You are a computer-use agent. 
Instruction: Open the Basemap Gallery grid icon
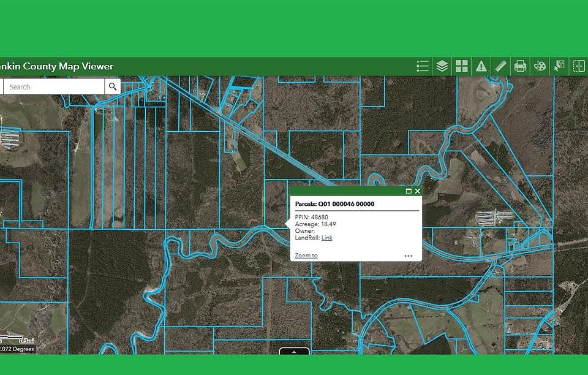pos(462,66)
